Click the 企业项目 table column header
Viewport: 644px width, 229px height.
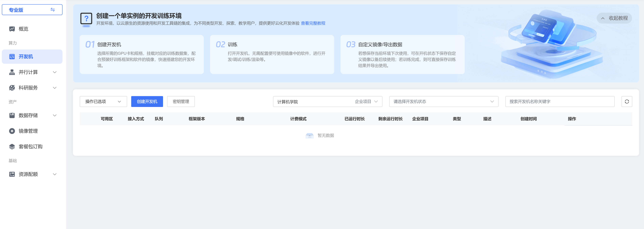click(x=420, y=119)
